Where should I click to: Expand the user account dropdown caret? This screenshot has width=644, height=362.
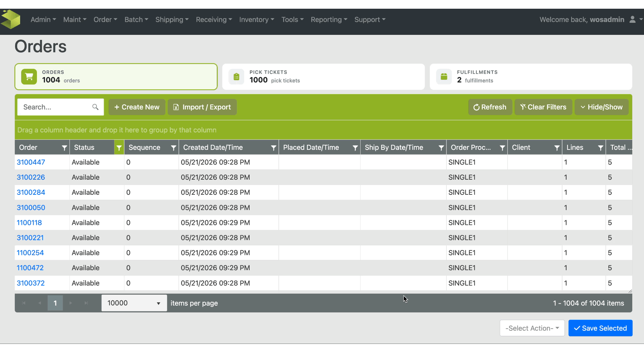pos(641,19)
